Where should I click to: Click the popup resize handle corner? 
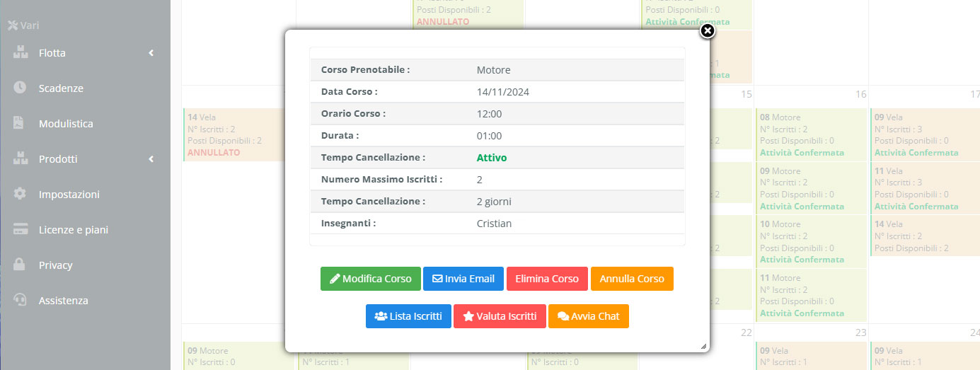coord(703,346)
